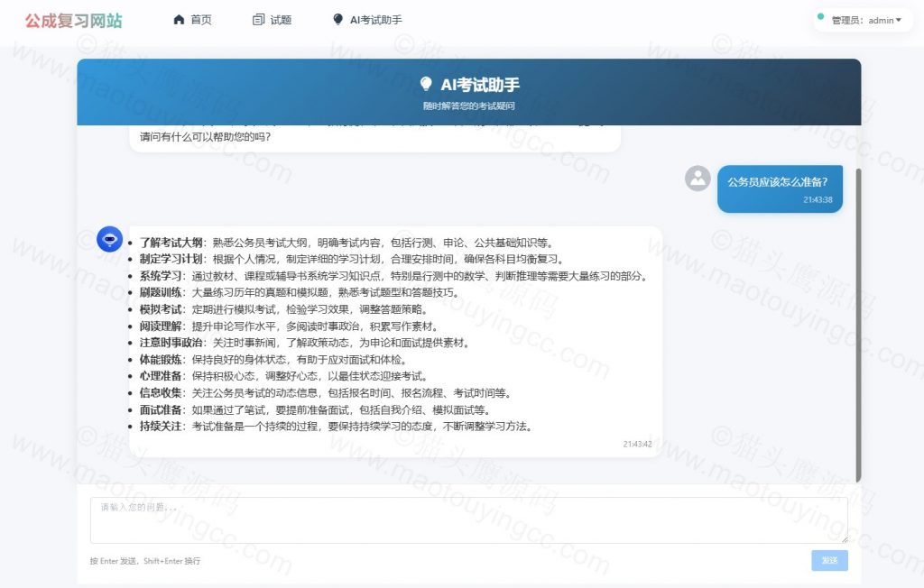Click the timestamp 21:43:38

point(818,199)
